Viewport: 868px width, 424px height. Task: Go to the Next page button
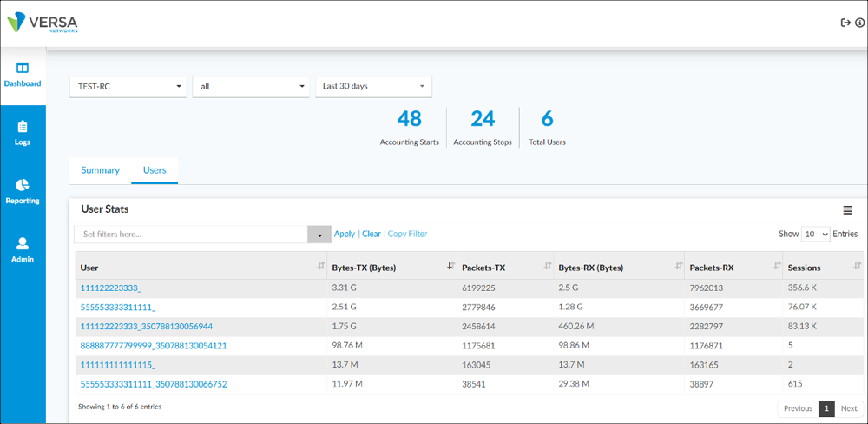click(x=848, y=408)
